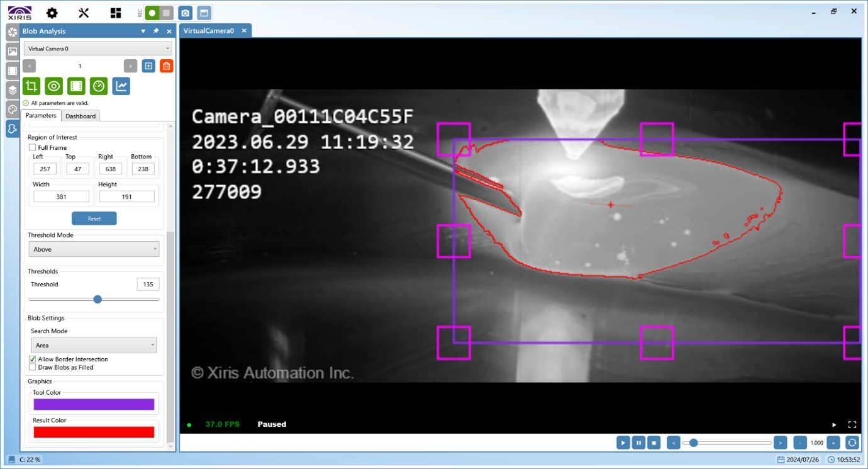Open the blob preview eye tool

53,86
